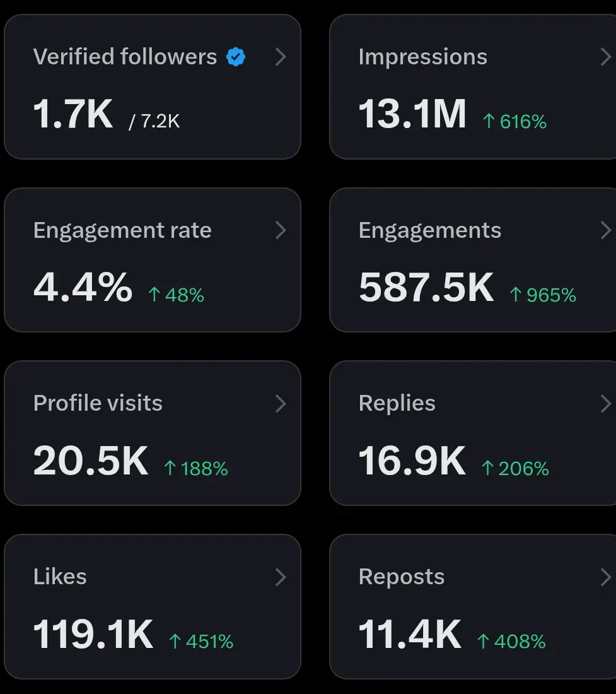This screenshot has height=694, width=616.
Task: Expand the Replies card chevron
Action: [606, 404]
